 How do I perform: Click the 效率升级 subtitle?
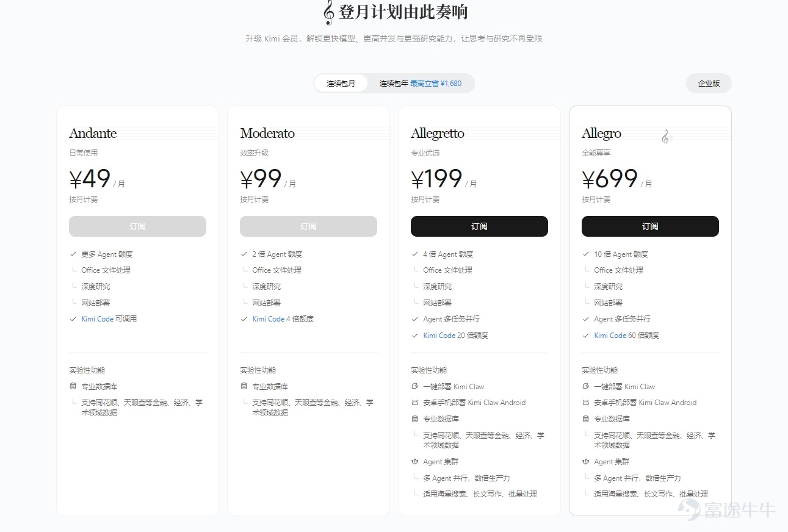click(x=254, y=153)
